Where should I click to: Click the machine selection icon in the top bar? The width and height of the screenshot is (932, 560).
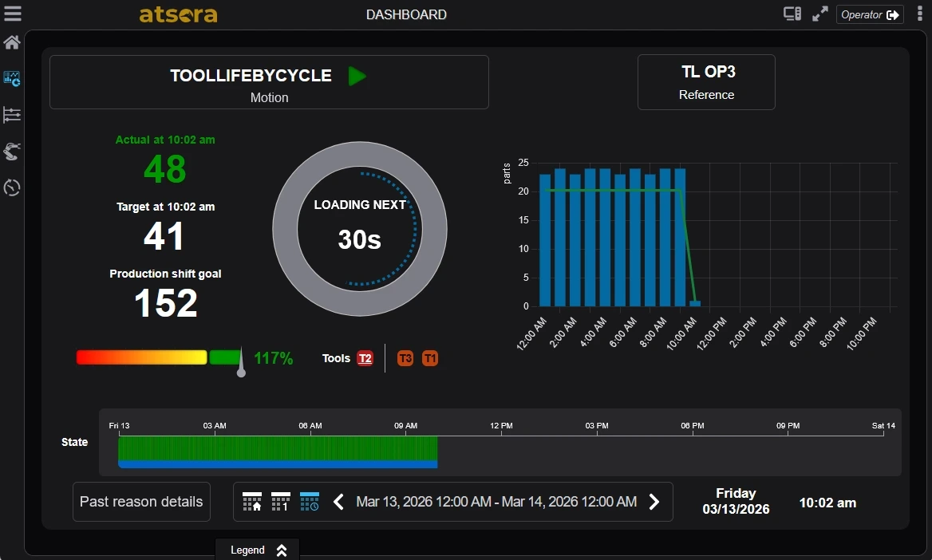click(x=791, y=14)
